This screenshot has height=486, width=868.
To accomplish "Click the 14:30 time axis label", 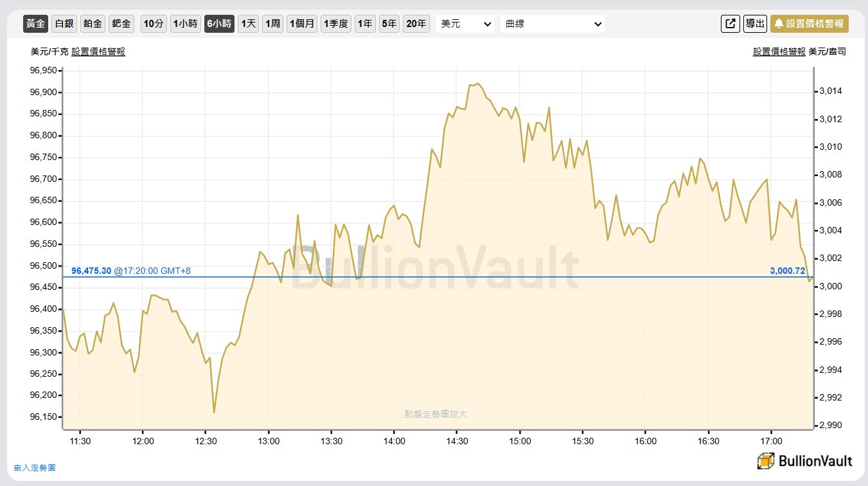I will point(457,441).
